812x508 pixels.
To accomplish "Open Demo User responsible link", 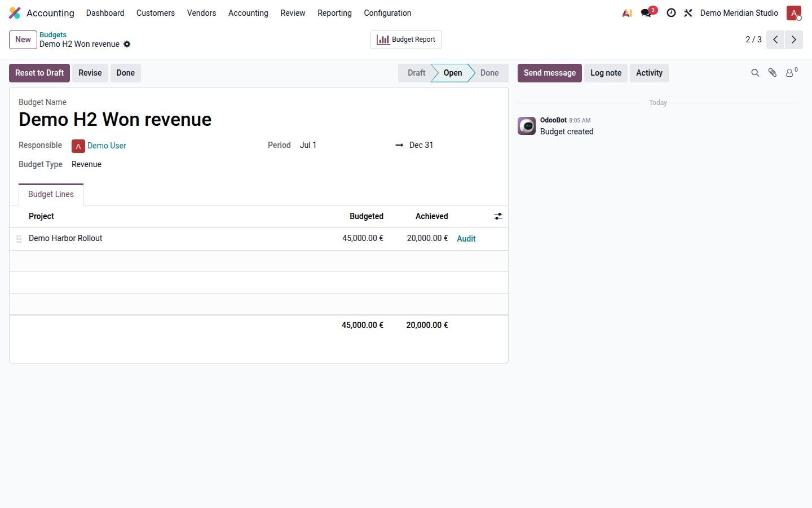I will tap(107, 146).
